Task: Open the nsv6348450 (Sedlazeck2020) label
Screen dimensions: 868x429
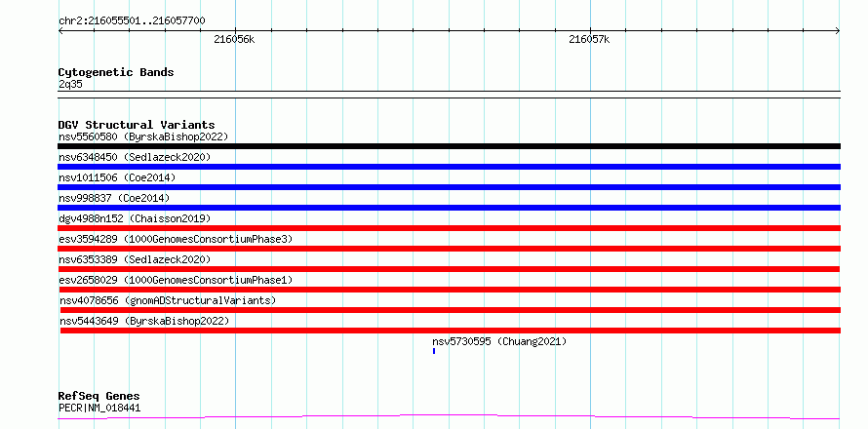Action: pos(135,157)
